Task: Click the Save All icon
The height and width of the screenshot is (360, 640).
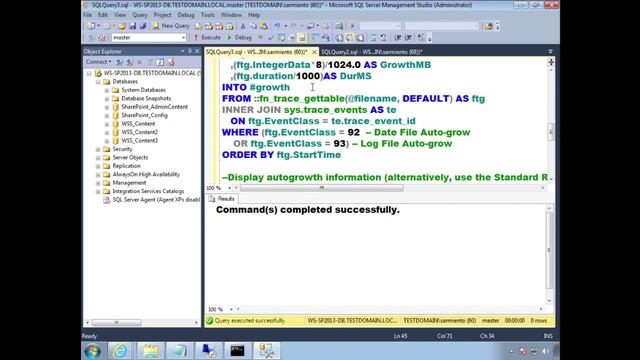Action: pos(142,26)
